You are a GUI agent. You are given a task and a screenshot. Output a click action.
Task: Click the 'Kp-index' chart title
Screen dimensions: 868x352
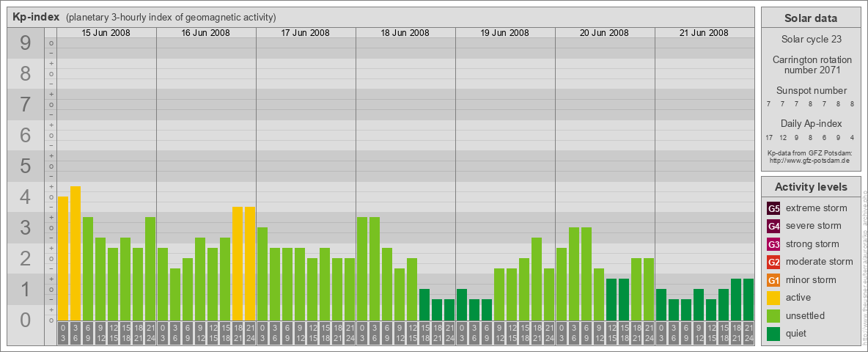[36, 17]
